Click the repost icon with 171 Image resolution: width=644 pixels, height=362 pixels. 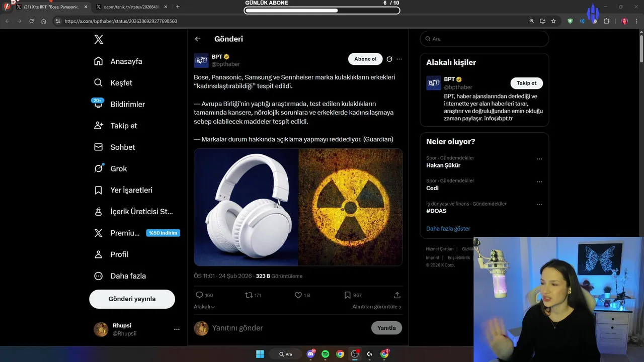coord(248,295)
